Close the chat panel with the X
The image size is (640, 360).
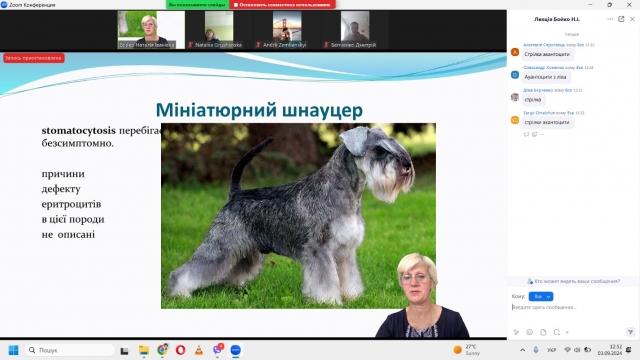pyautogui.click(x=632, y=19)
